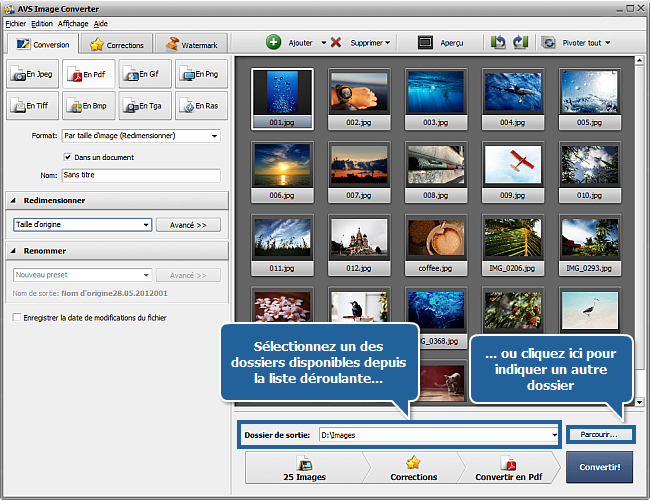651x501 pixels.
Task: Pick the En Png format button
Action: coord(201,74)
